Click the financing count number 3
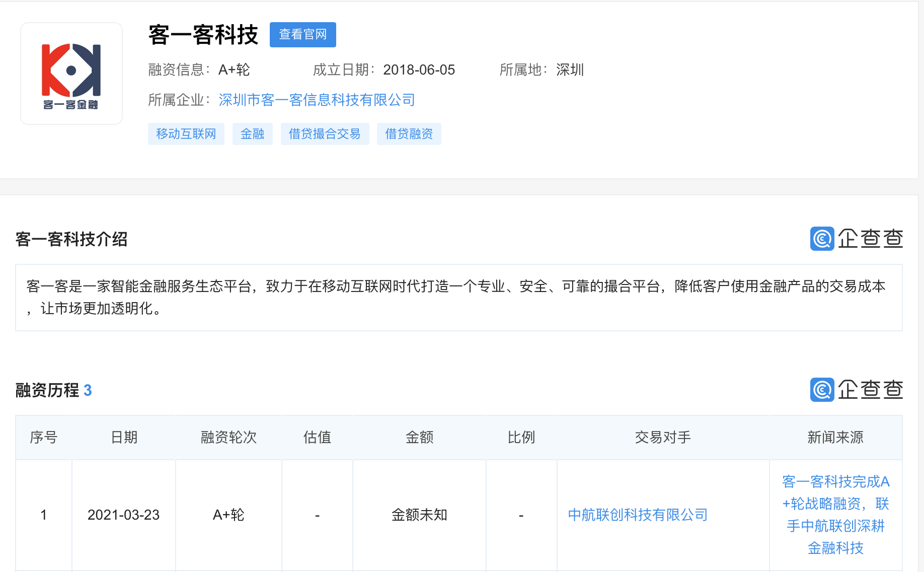 [x=88, y=390]
